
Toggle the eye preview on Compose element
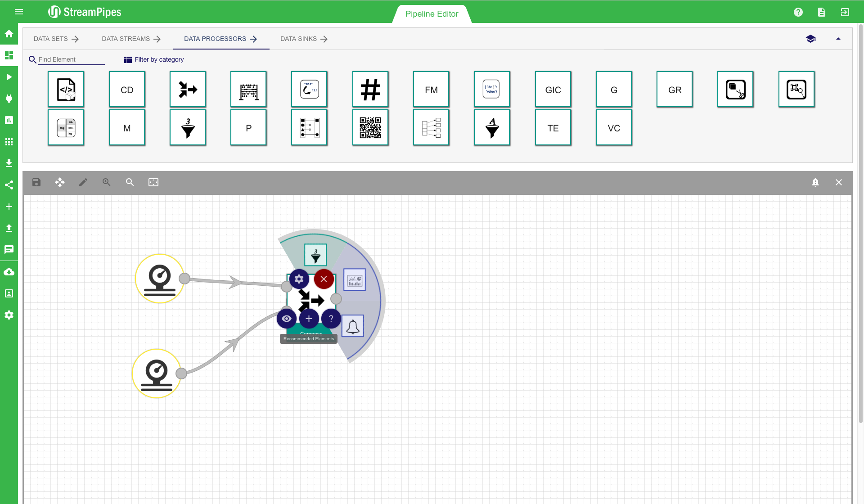pos(287,319)
